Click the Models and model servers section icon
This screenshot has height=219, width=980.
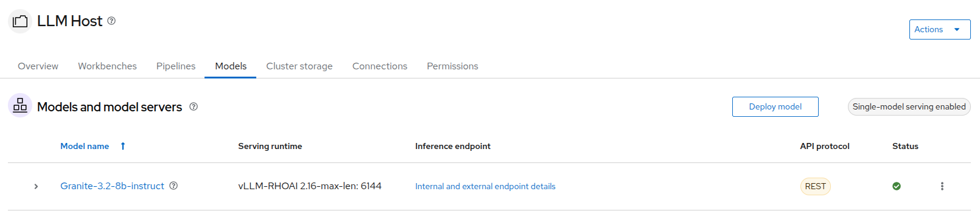tap(20, 106)
